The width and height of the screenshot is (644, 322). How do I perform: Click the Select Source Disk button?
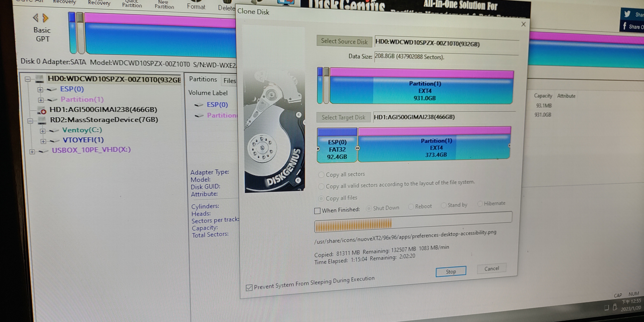[x=344, y=41]
